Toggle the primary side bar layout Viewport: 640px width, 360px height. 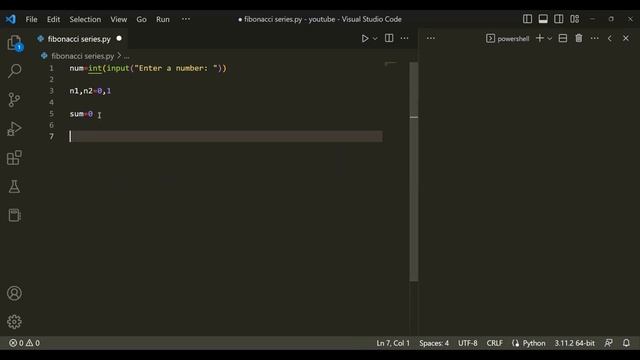(527, 19)
